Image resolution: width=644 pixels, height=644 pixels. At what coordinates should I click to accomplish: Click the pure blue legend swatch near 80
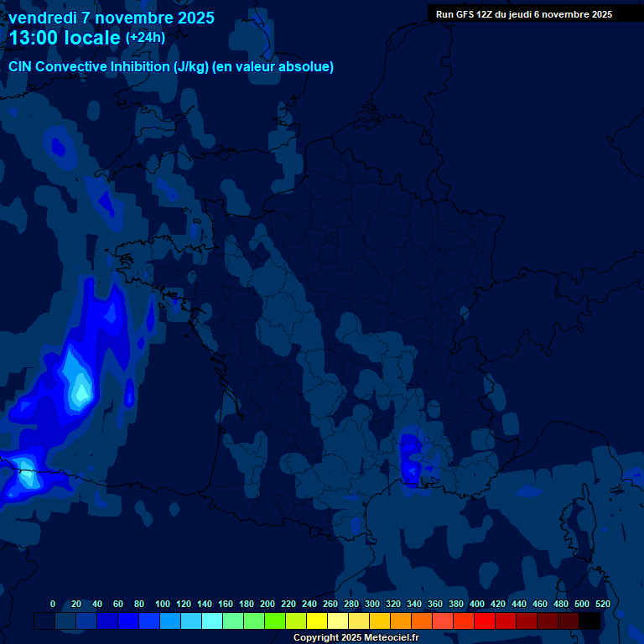coord(128,621)
